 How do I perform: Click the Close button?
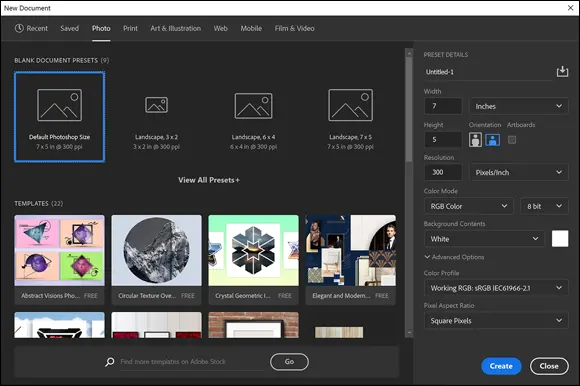[549, 366]
